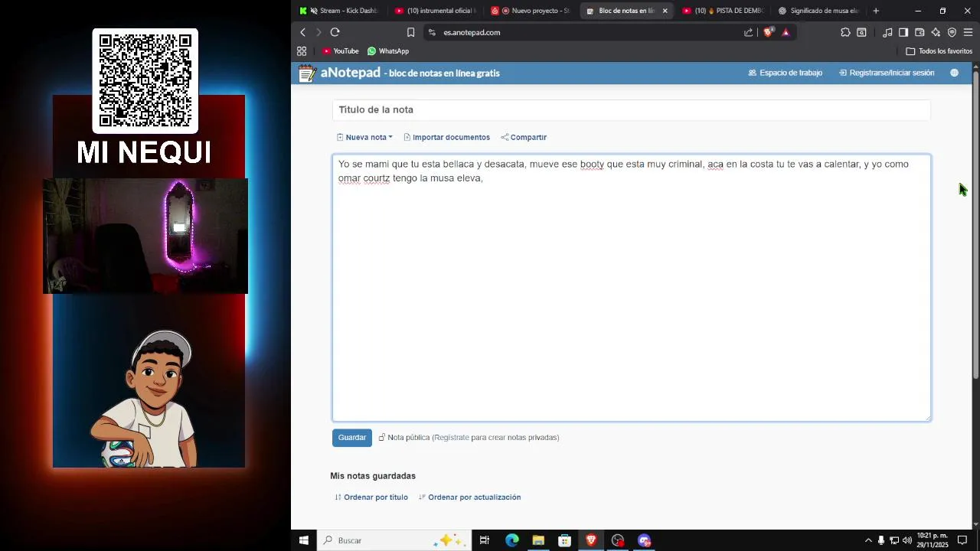980x551 pixels.
Task: Follow the Regístrate link
Action: point(452,438)
